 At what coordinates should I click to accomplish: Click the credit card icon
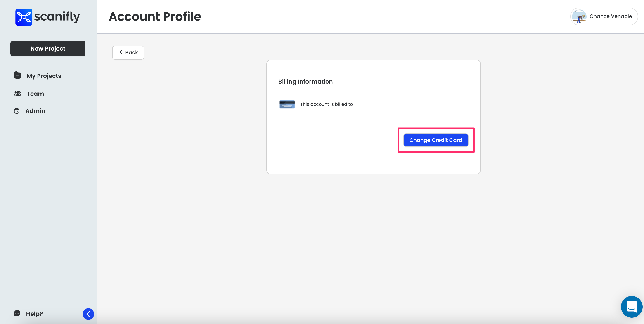click(x=287, y=104)
